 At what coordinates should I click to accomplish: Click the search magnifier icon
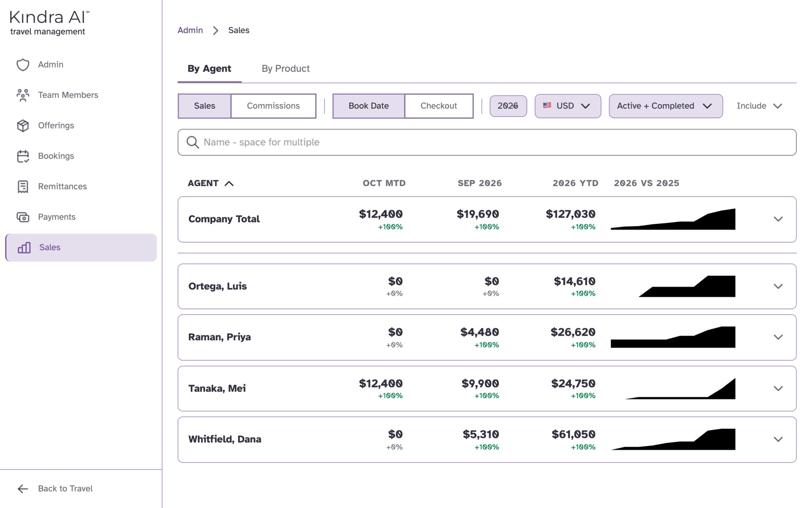pos(192,142)
